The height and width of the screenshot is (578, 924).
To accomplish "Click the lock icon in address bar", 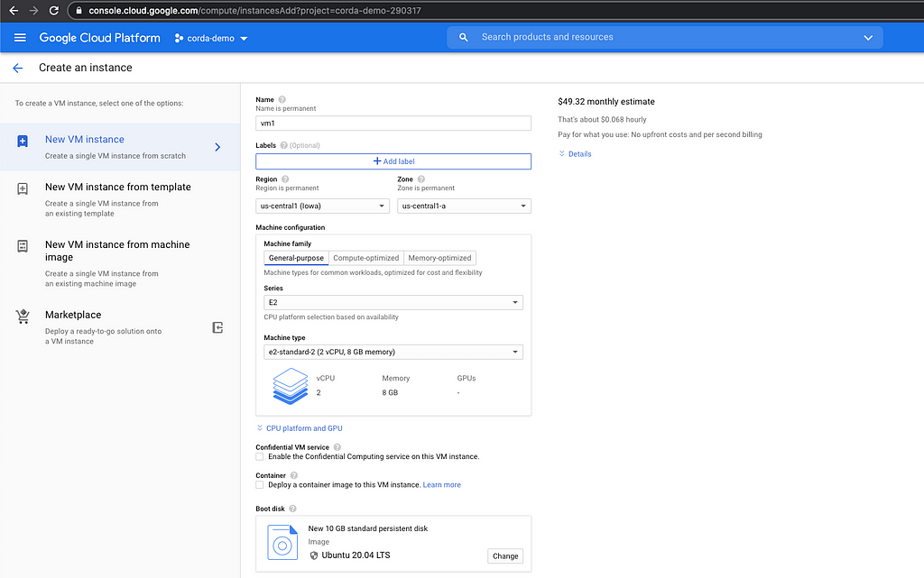I will click(79, 11).
